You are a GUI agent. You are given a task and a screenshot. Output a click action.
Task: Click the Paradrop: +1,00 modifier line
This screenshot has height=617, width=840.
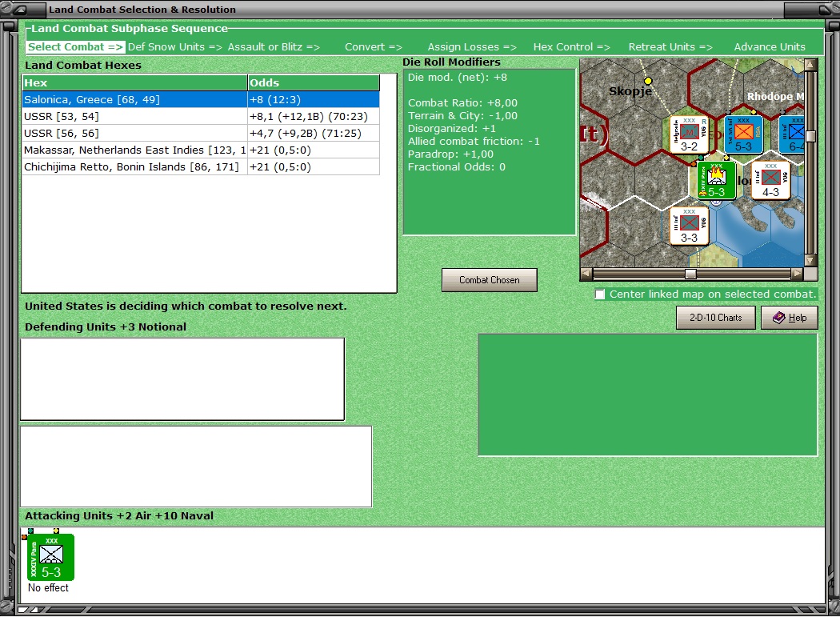pyautogui.click(x=450, y=154)
